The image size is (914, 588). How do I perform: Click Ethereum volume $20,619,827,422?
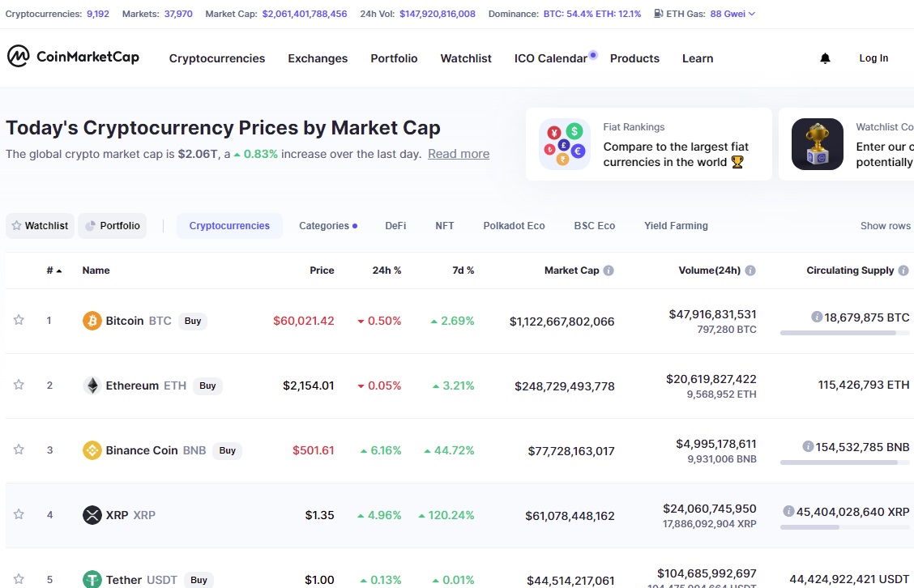click(x=711, y=379)
